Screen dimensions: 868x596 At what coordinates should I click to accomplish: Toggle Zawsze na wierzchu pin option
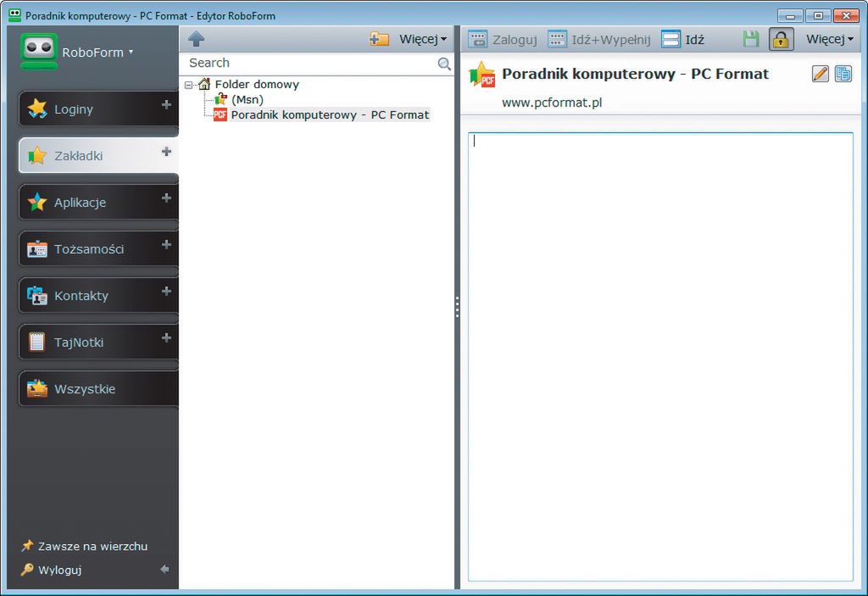(84, 546)
